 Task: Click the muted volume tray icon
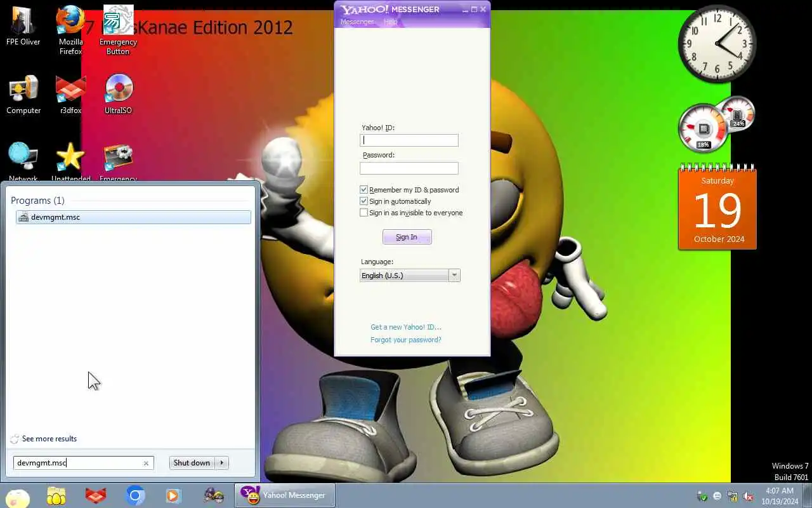click(749, 496)
